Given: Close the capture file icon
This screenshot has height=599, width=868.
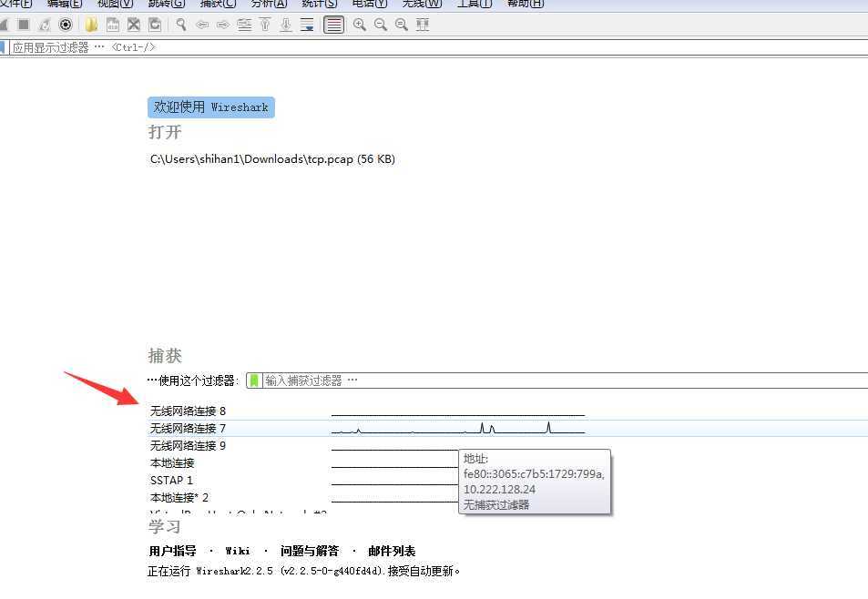Looking at the screenshot, I should coord(133,25).
